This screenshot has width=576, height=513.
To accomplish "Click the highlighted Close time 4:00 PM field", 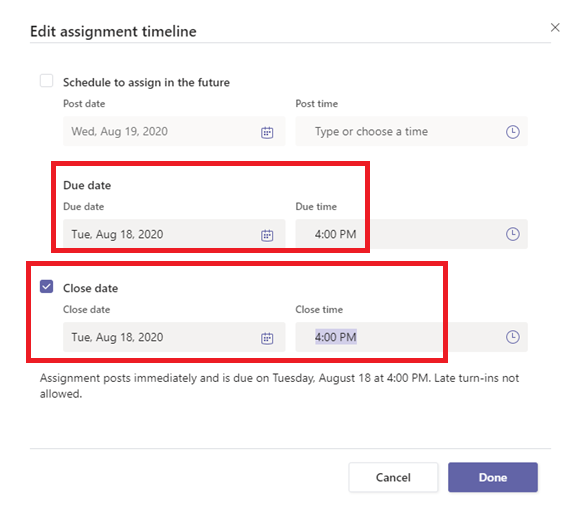I will click(x=411, y=337).
